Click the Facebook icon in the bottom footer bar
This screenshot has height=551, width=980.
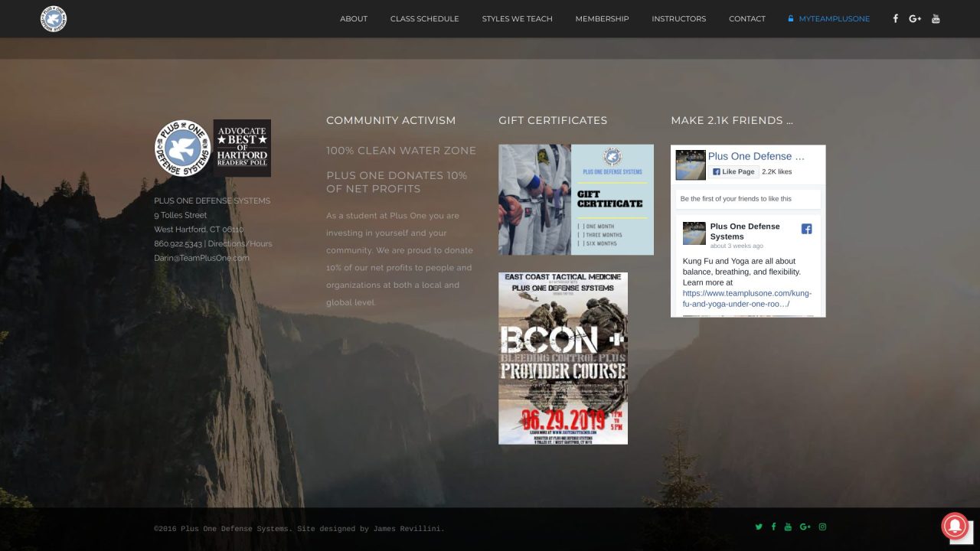pos(773,527)
